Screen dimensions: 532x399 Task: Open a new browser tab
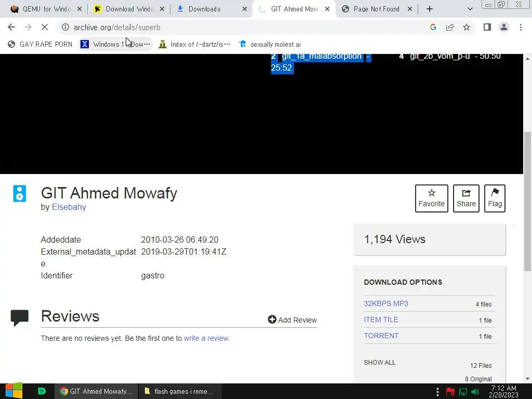[430, 9]
